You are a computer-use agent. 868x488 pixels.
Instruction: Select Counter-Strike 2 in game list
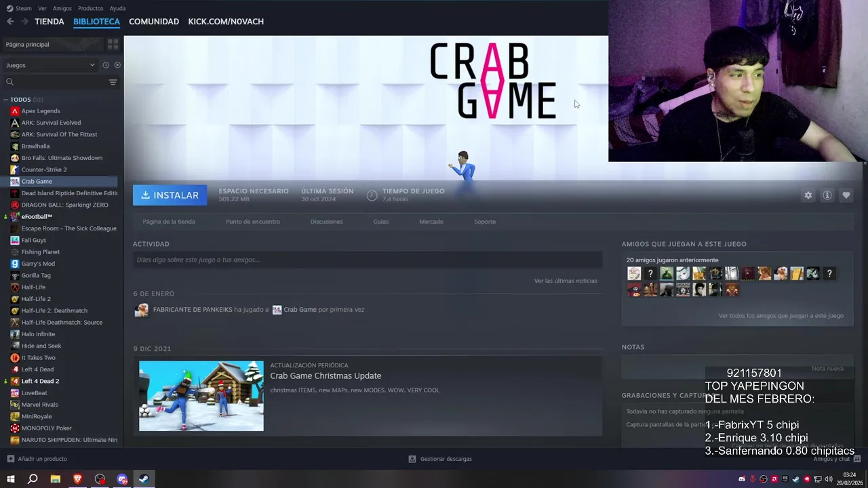point(44,169)
